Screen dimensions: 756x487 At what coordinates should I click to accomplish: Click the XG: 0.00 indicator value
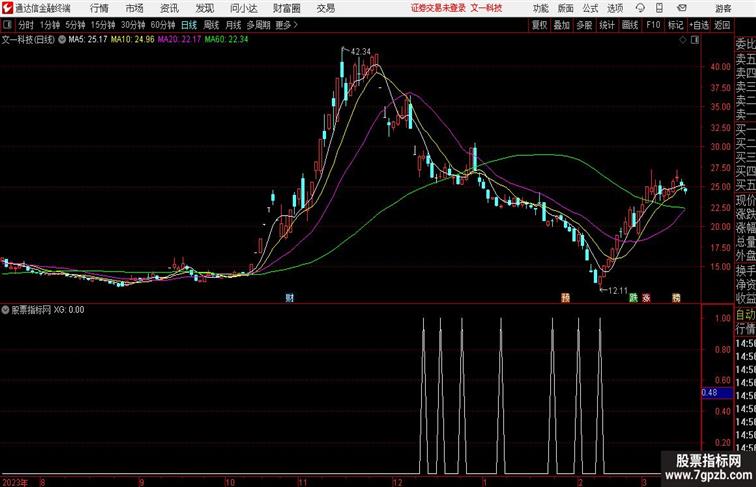pos(68,310)
